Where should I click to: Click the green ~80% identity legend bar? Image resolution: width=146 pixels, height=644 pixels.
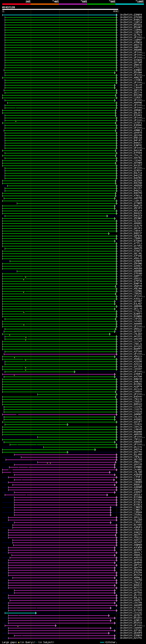pos(101,4)
